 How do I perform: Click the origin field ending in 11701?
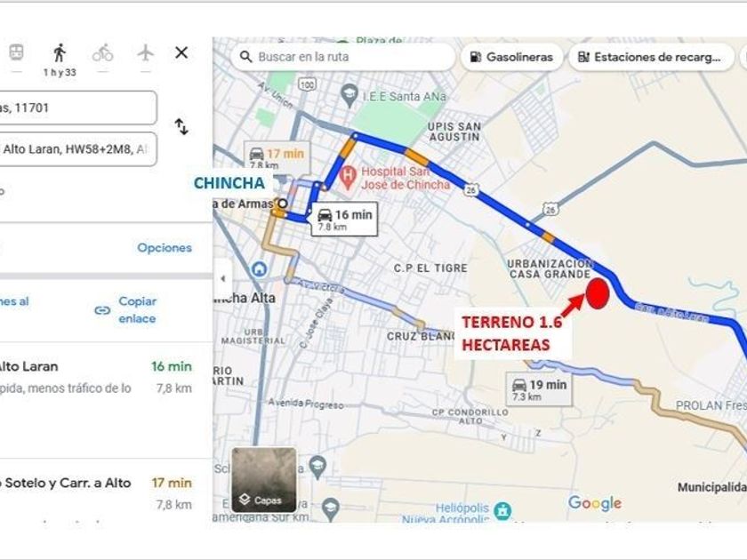[78, 108]
